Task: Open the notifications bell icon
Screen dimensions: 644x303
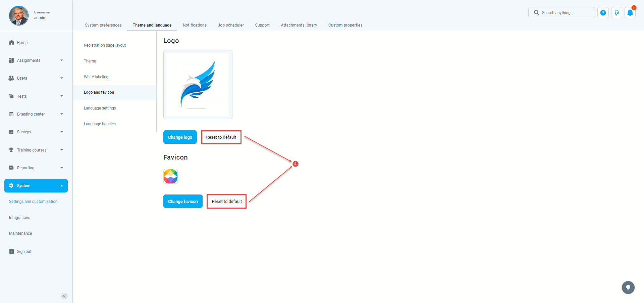Action: (630, 13)
